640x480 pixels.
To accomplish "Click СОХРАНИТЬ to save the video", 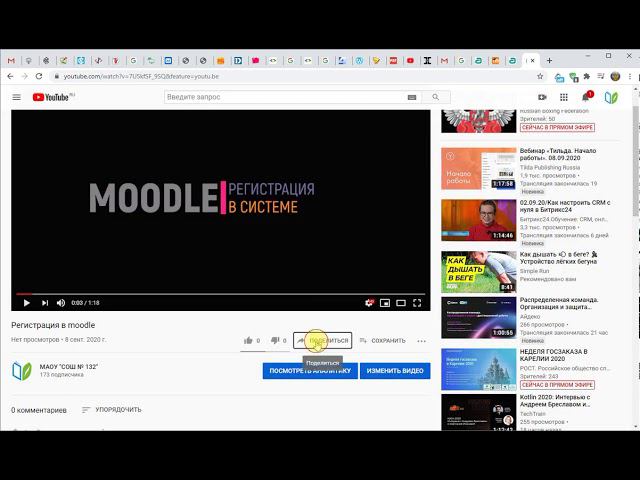I will pos(382,340).
